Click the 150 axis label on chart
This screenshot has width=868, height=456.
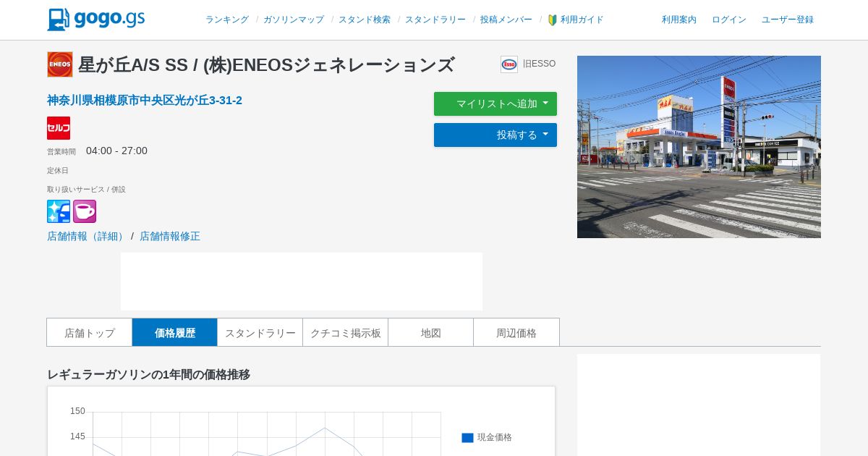77,411
